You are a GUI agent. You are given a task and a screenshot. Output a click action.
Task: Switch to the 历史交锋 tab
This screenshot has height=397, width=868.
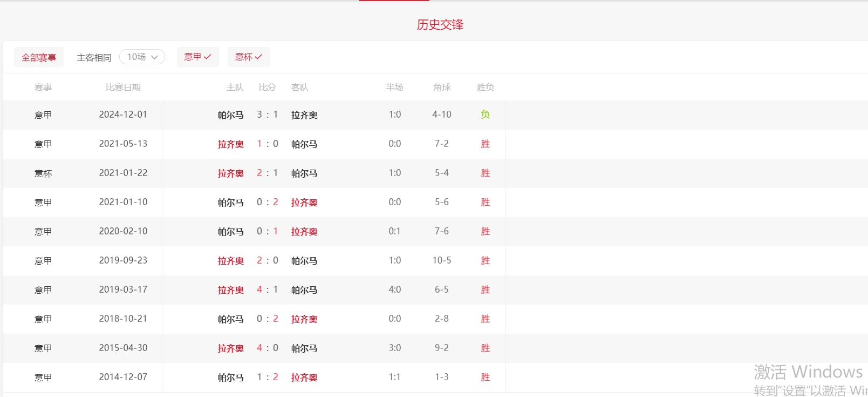[x=440, y=25]
